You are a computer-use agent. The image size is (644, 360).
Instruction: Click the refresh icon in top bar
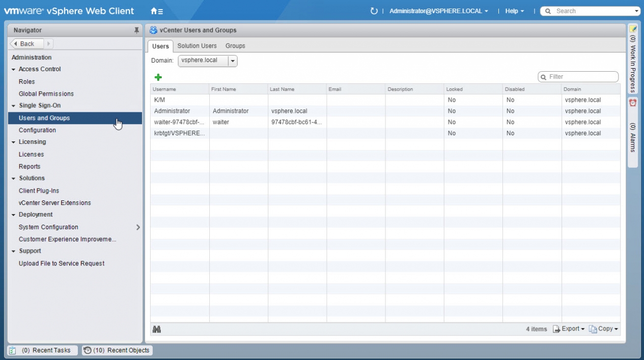tap(374, 11)
